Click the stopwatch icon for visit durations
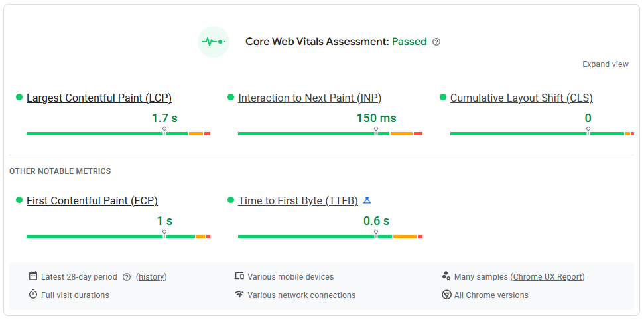 pyautogui.click(x=33, y=295)
